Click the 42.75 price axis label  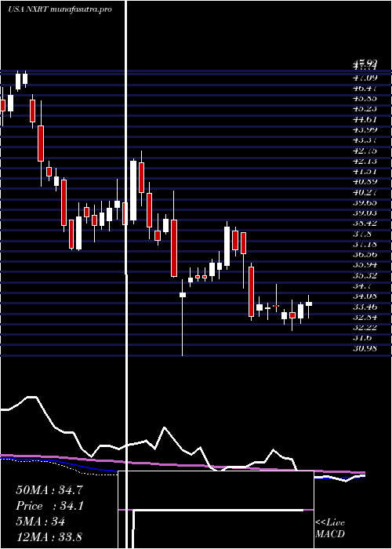click(365, 151)
